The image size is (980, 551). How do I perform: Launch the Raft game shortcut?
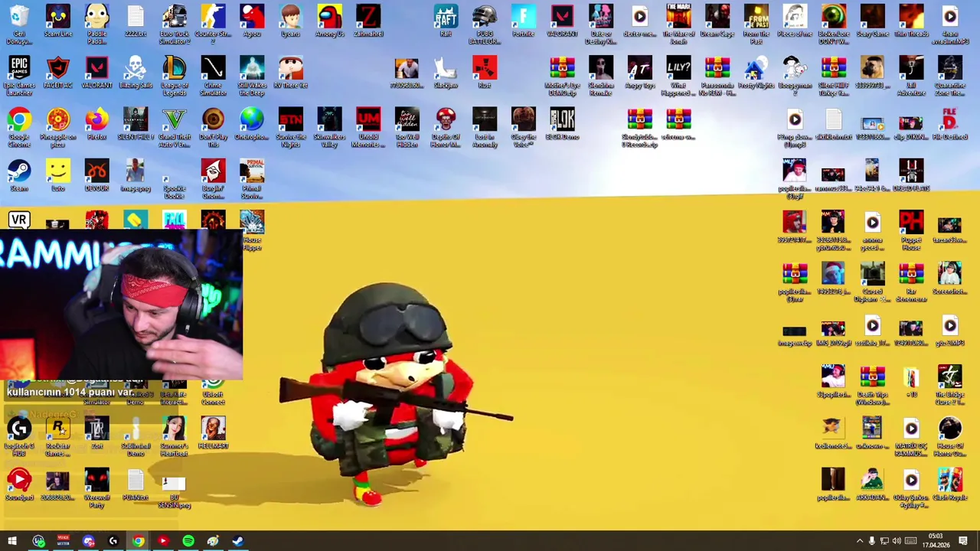pos(446,21)
